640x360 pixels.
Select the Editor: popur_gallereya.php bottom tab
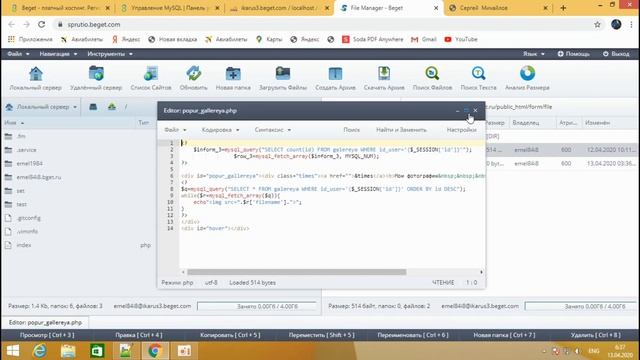click(45, 322)
